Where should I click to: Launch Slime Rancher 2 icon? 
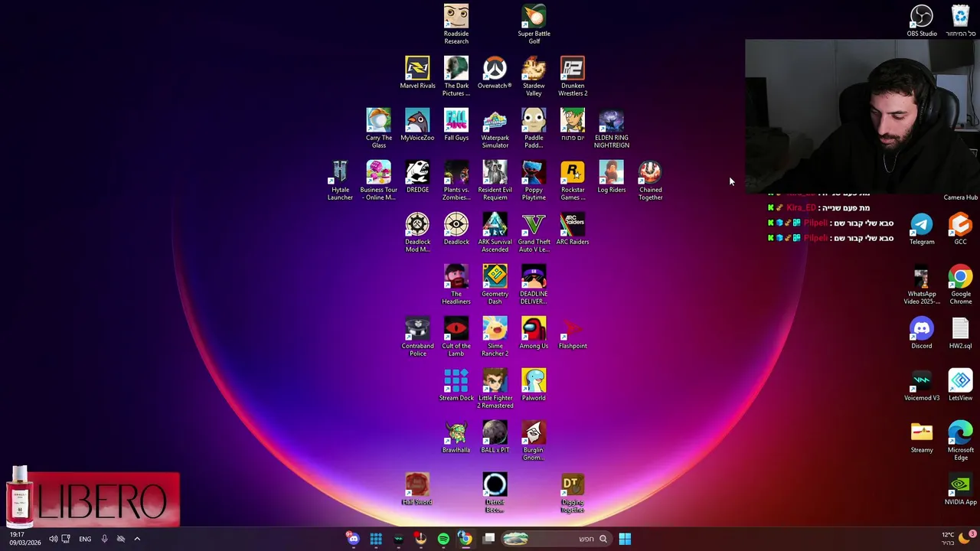[x=495, y=336]
